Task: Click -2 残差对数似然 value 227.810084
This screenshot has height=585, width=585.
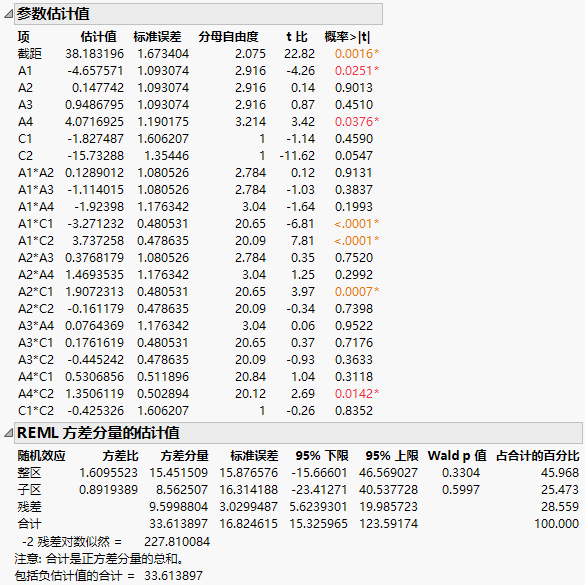Action: (177, 541)
